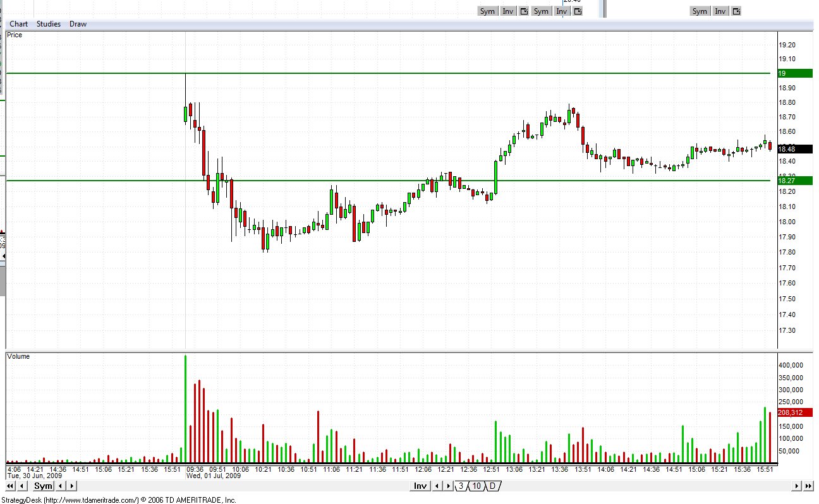Viewport: 819px width, 504px height.
Task: Click the far-right pop-out window icon at top
Action: [x=736, y=11]
